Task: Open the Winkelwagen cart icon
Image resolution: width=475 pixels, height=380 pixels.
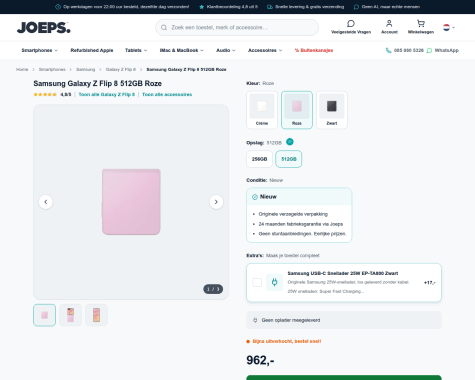Action: 421,24
